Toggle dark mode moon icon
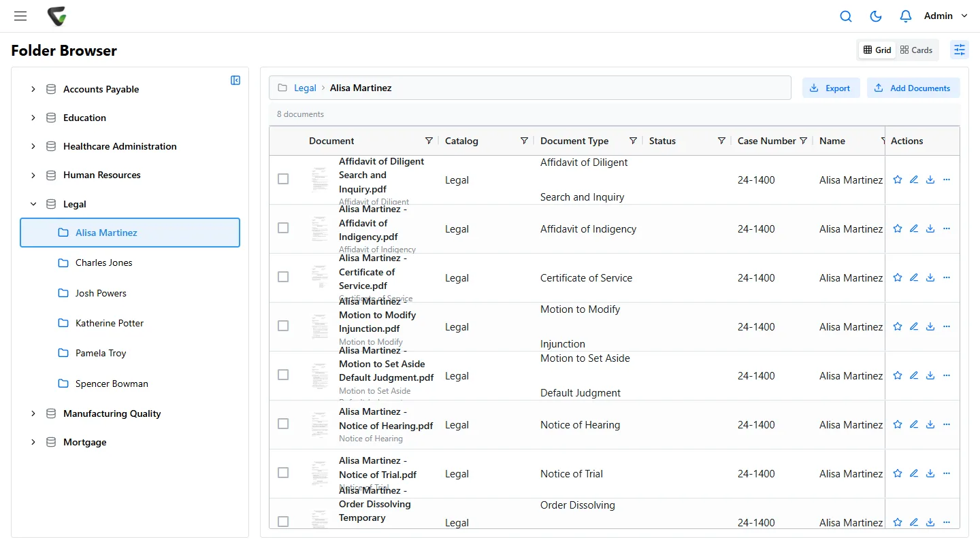Viewport: 980px width, 544px height. click(x=876, y=16)
